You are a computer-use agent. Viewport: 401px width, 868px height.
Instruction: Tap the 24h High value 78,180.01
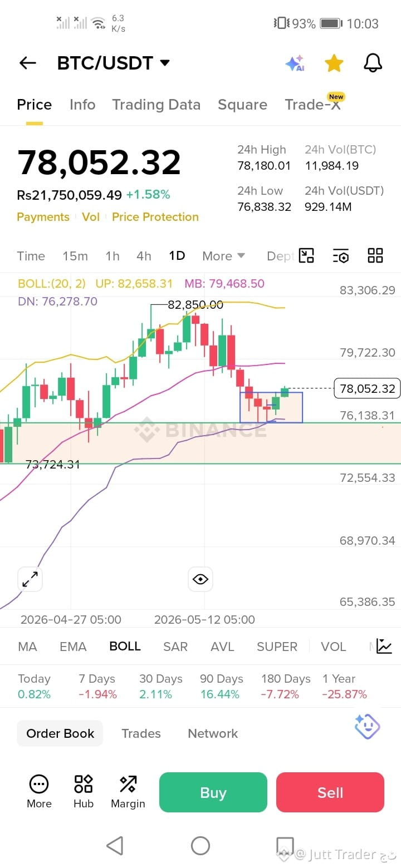point(264,166)
